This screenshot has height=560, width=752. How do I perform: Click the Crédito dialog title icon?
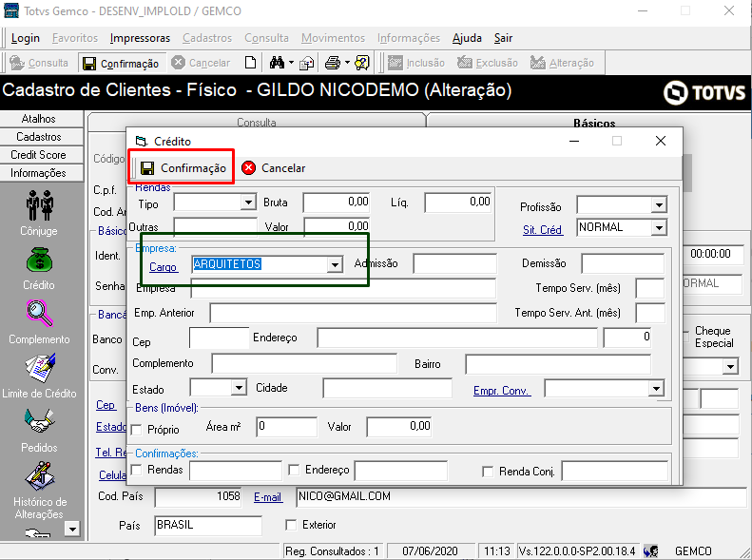[x=141, y=141]
